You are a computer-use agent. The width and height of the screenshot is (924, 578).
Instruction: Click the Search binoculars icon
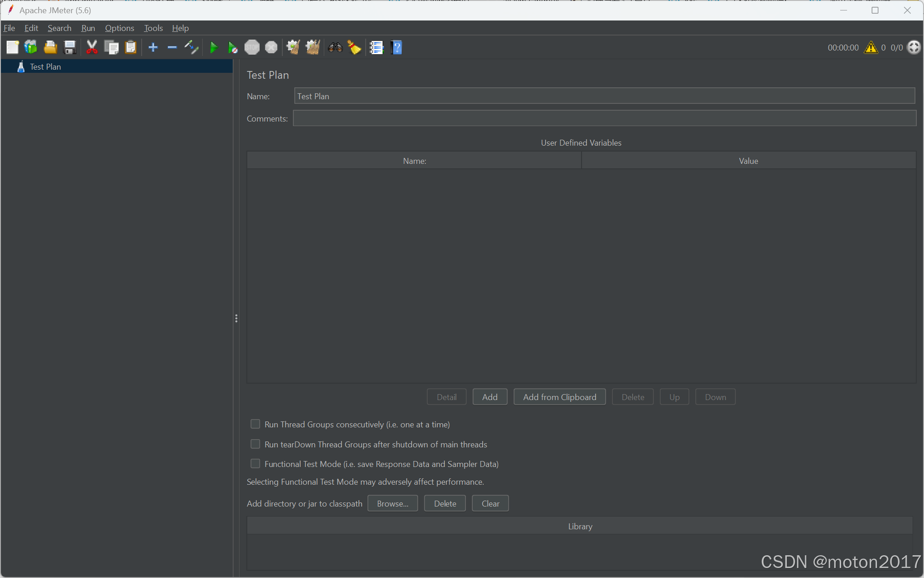coord(335,47)
